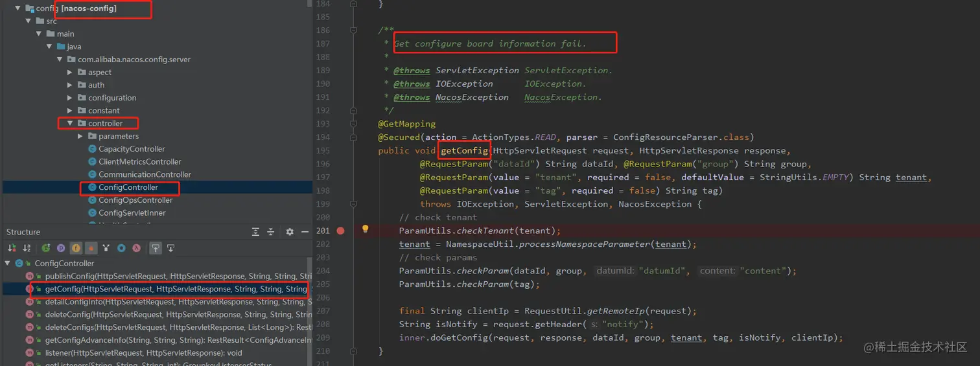The image size is (980, 366).
Task: Click class icon of ConfigController in Structure
Action: pos(19,264)
